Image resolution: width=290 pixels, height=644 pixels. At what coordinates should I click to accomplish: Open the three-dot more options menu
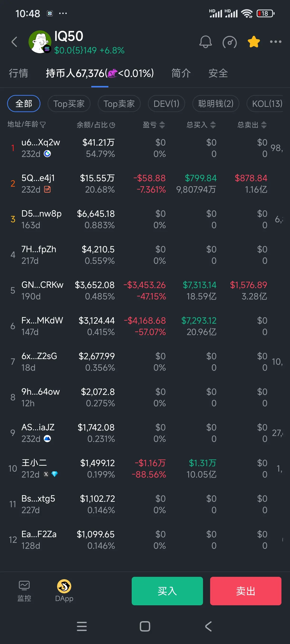pyautogui.click(x=275, y=42)
